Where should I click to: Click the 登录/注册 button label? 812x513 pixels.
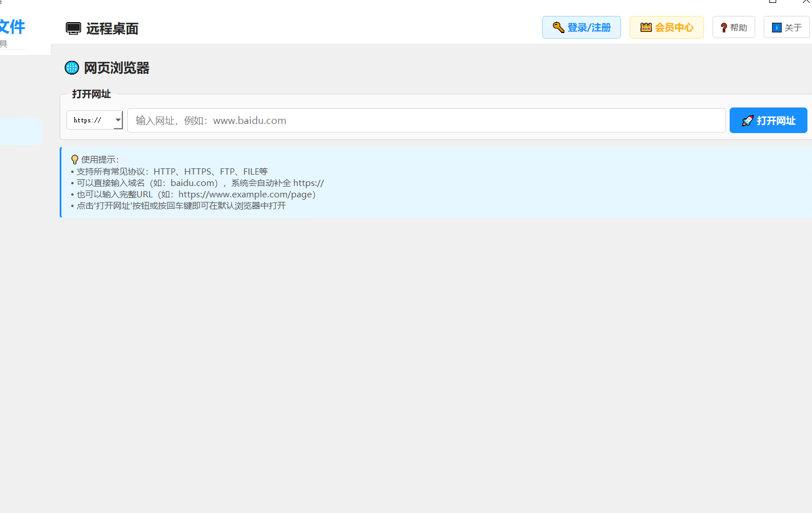tap(589, 27)
